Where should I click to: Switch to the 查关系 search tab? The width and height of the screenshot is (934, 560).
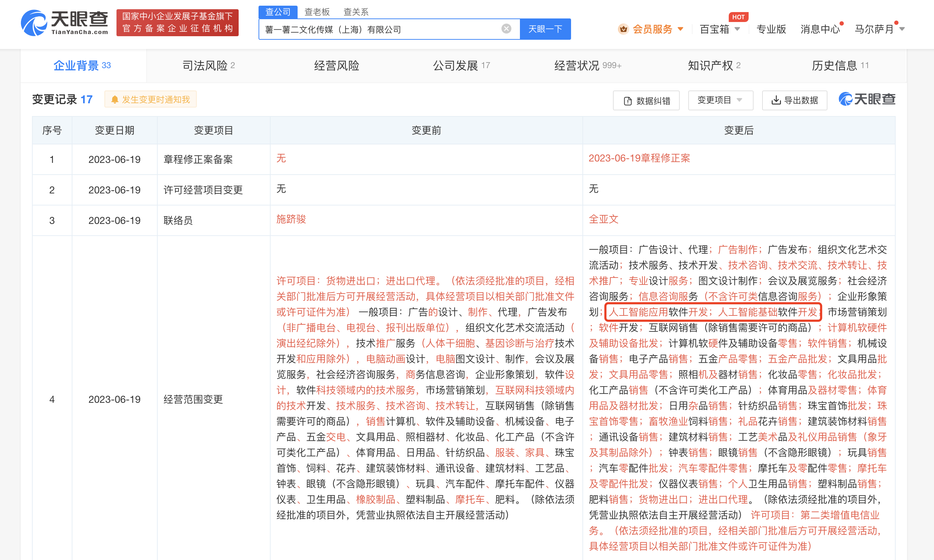[x=355, y=12]
